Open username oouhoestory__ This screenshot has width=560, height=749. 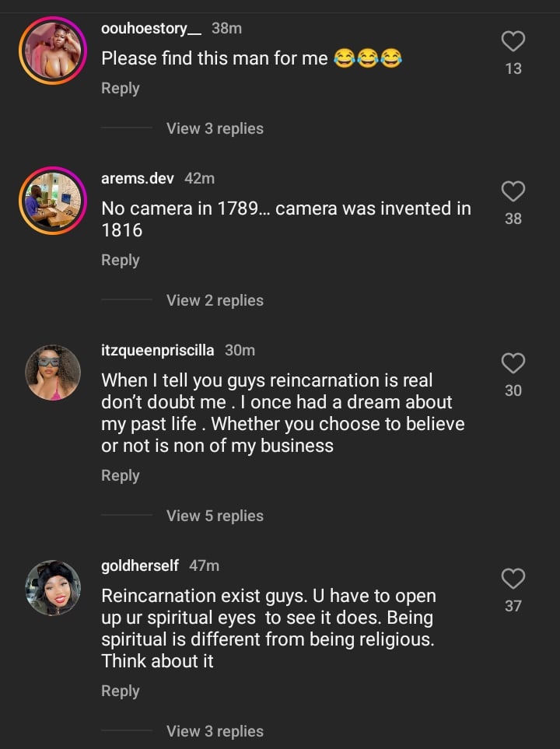point(152,29)
